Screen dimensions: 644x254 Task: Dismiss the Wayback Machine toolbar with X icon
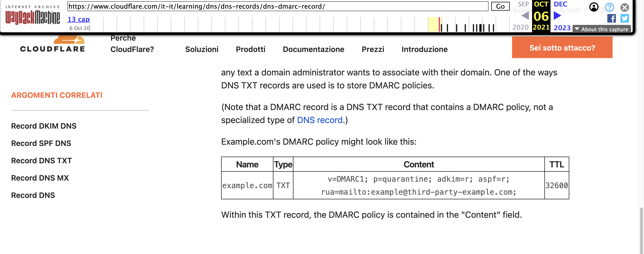(x=625, y=8)
